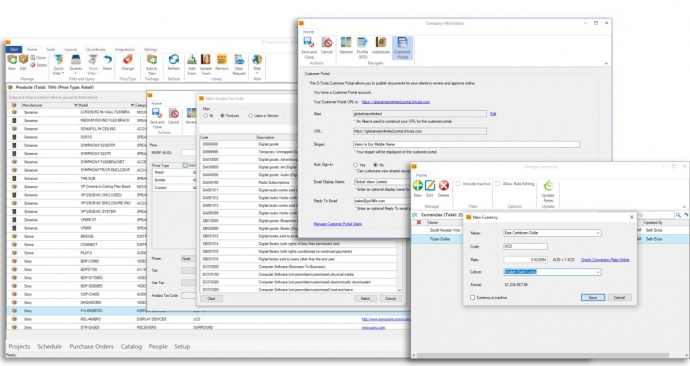Switch to the Settings ribbon tab

[150, 49]
